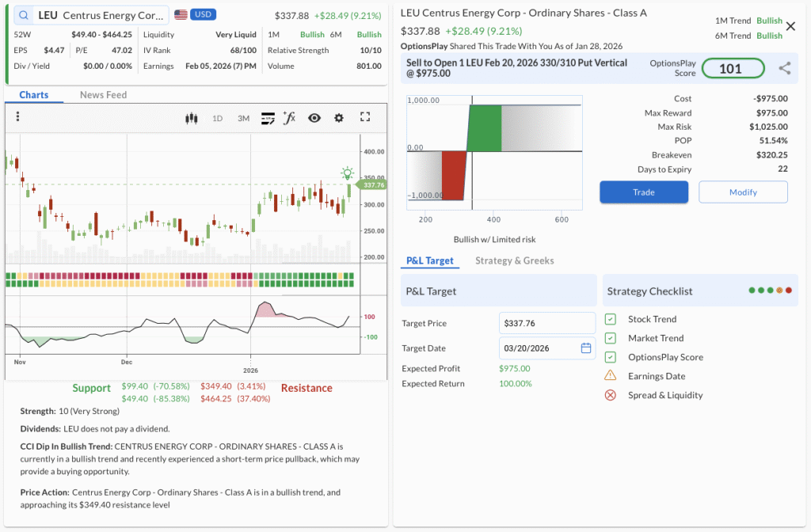
Task: Toggle the Market Trend checklist checkbox
Action: 611,338
